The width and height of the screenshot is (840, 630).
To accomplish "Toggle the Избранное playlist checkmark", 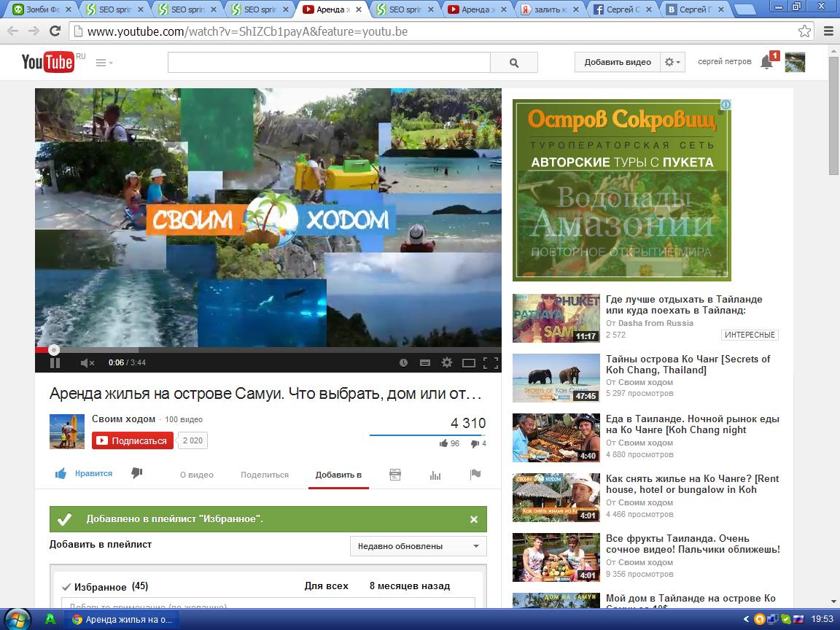I will coord(66,586).
